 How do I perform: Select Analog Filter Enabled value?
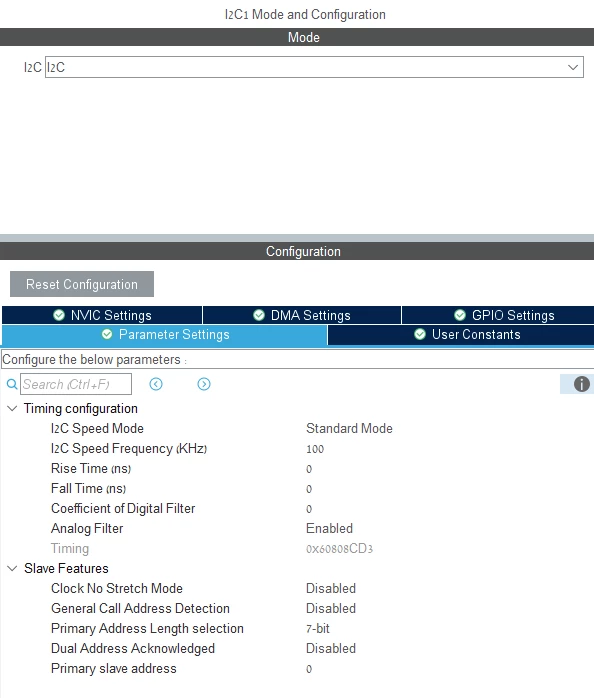pyautogui.click(x=330, y=528)
